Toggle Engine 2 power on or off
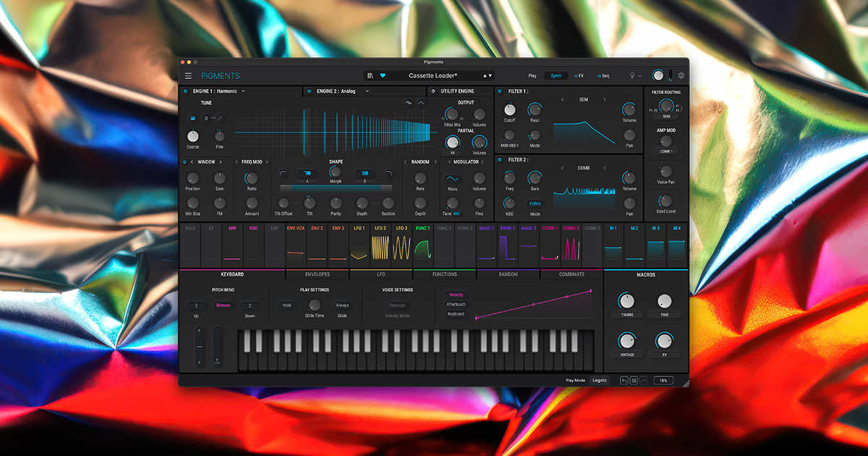Screen dimensions: 868x456 tap(309, 91)
